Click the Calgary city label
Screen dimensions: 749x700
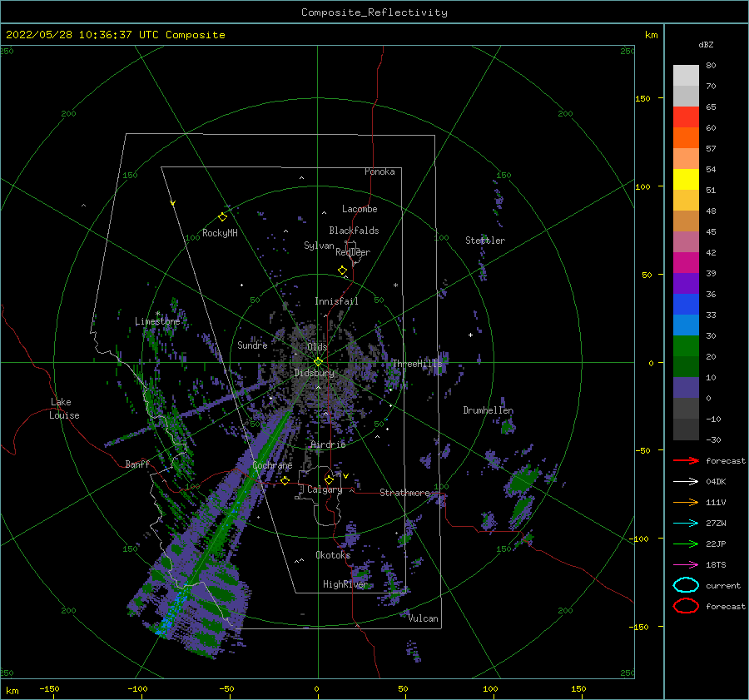click(x=325, y=489)
